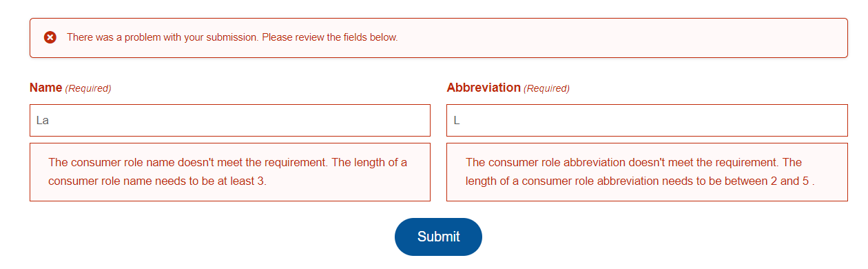Click the "at least 3" requirement text
Viewport: 868px width, 269px height.
click(x=242, y=181)
